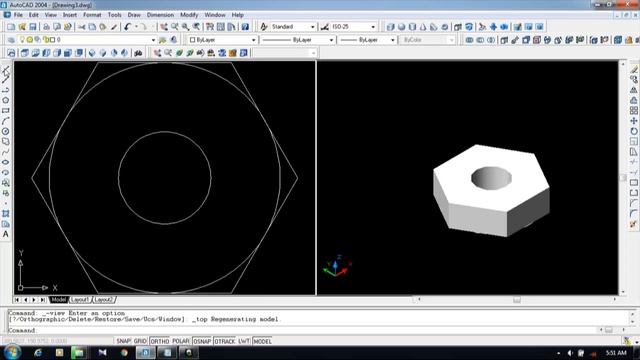The width and height of the screenshot is (640, 360).
Task: Open the Draw menu
Action: (x=134, y=15)
